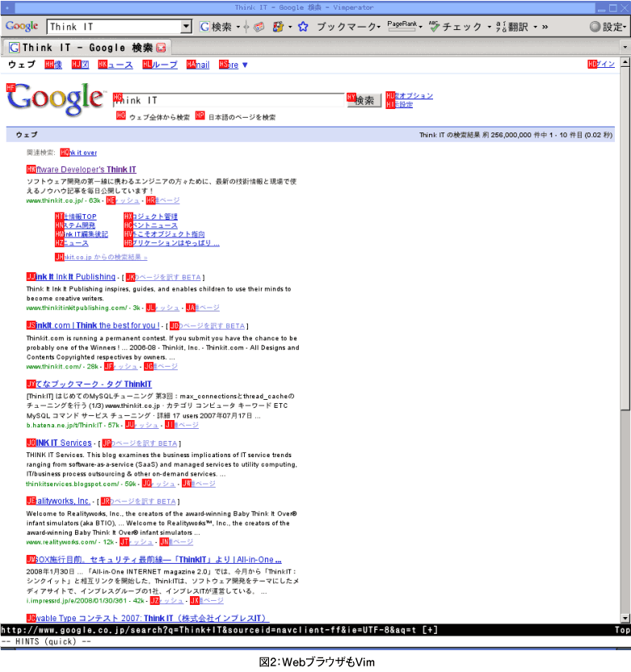The width and height of the screenshot is (631, 672).
Task: Click more results from thinkit.co.jp link
Action: 101,257
